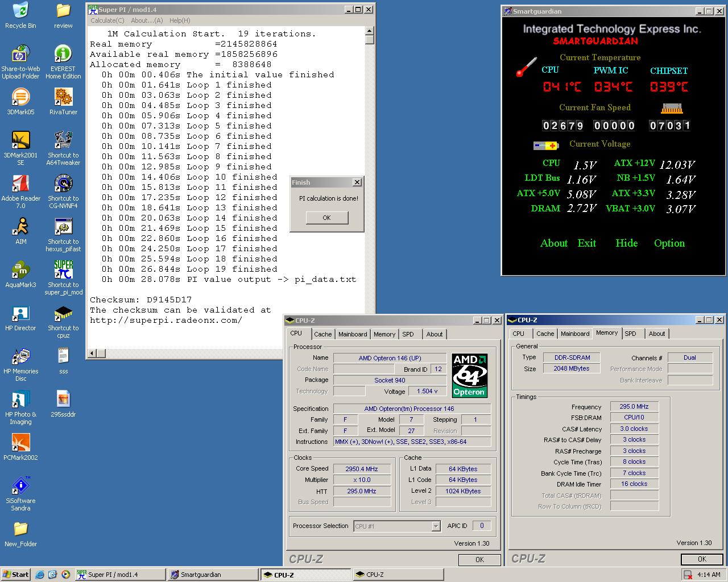Open the Help(H) menu in Super PI
Image resolution: width=728 pixels, height=582 pixels.
180,20
